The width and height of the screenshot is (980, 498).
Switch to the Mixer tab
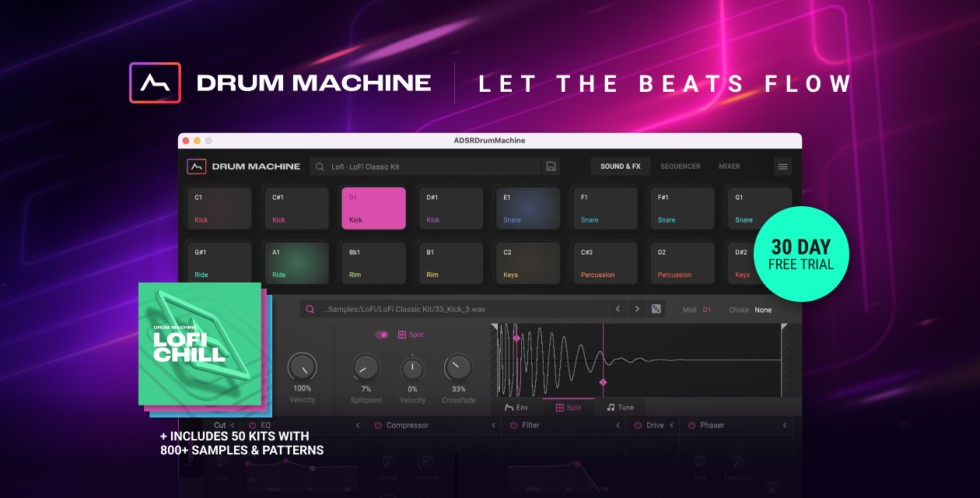click(730, 167)
